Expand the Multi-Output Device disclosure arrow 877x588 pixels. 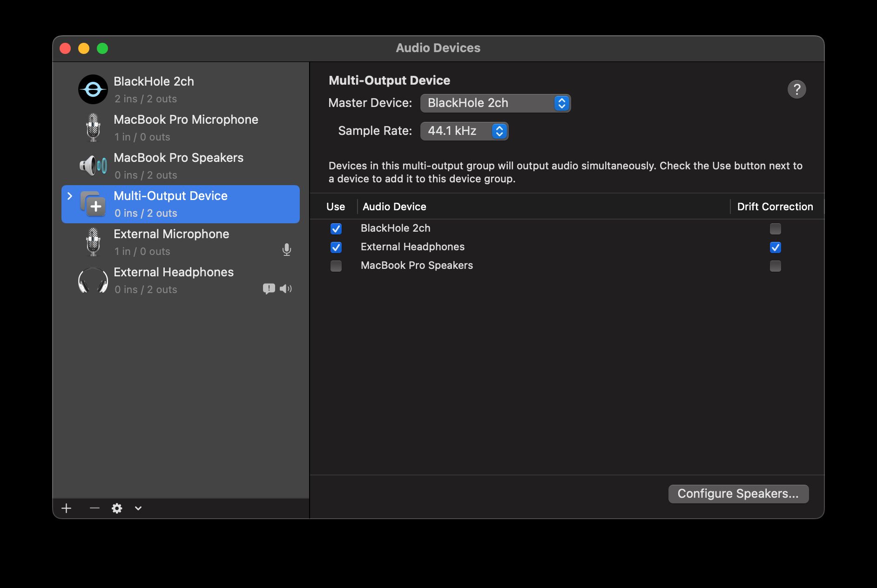(70, 196)
